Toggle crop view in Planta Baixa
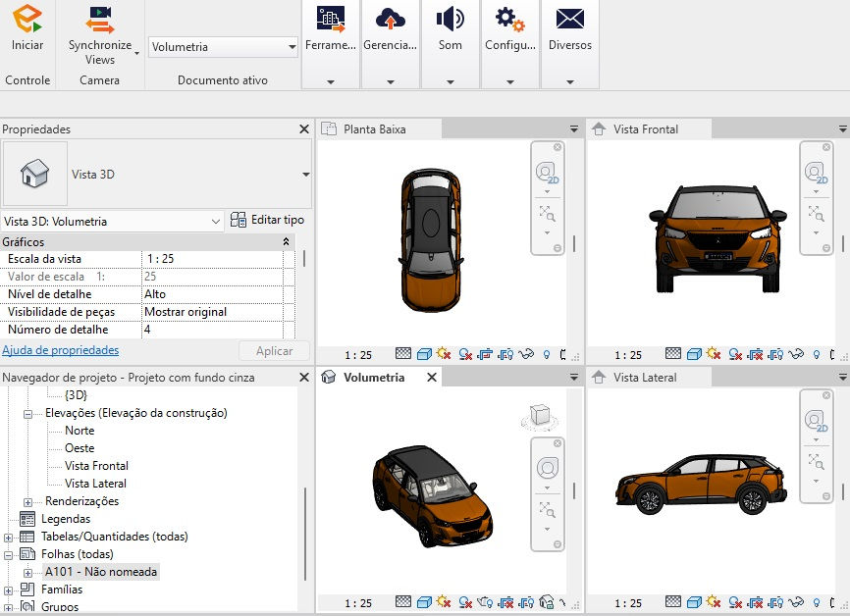The image size is (850, 616). (485, 354)
